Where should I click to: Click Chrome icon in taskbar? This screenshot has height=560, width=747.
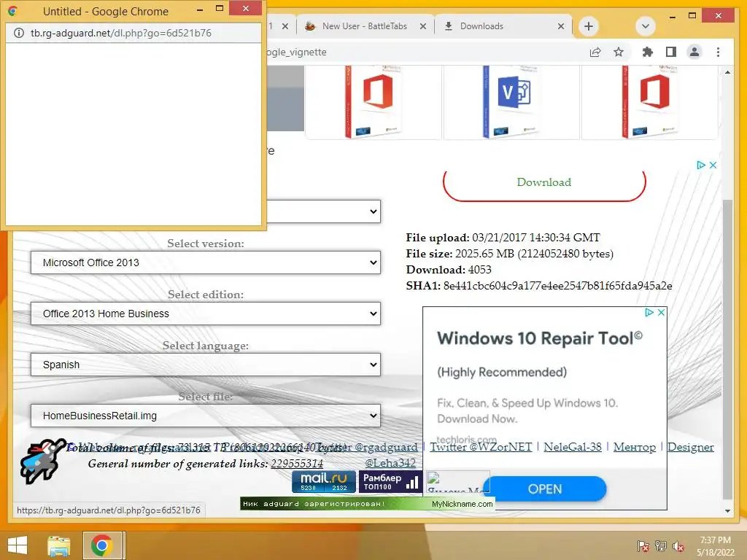[x=102, y=545]
